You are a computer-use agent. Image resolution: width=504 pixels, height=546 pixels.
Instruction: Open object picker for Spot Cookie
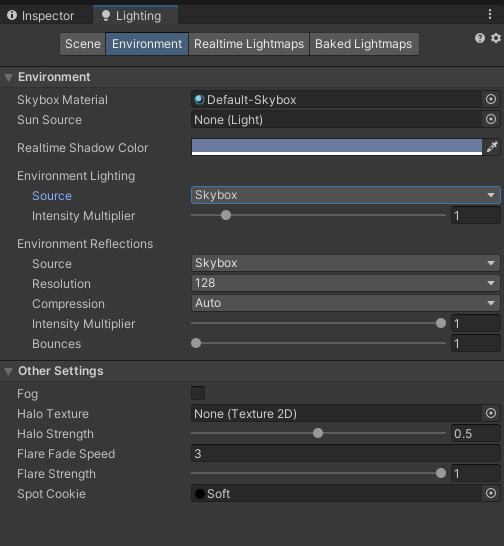point(491,493)
